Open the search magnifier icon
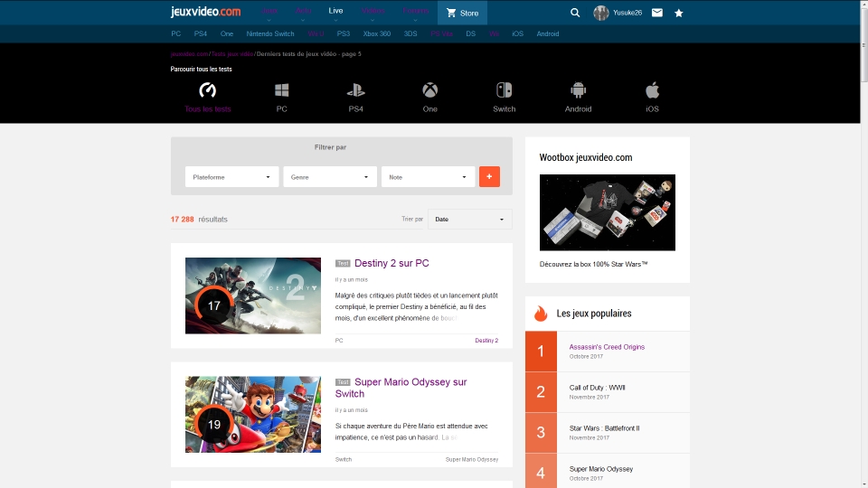This screenshot has width=868, height=488. coord(575,13)
